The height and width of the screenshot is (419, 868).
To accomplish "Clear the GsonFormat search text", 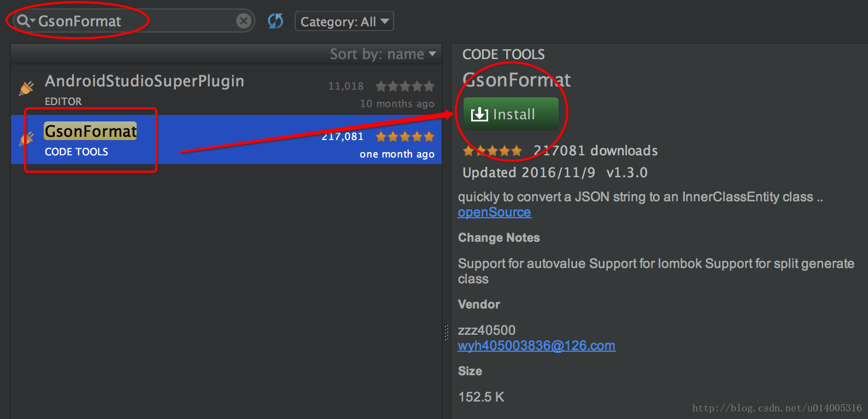I will tap(244, 21).
